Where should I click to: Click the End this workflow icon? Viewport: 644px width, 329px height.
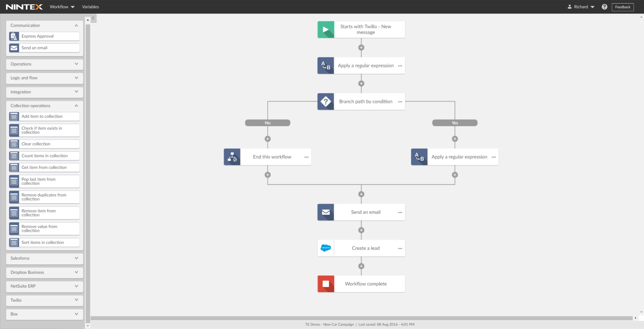pos(232,157)
